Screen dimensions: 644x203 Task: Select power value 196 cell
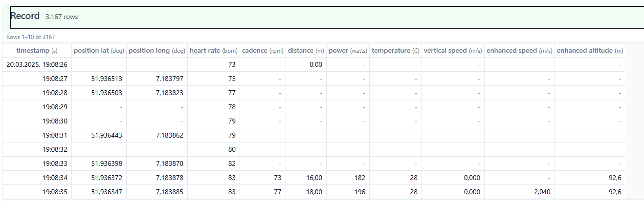click(x=348, y=192)
